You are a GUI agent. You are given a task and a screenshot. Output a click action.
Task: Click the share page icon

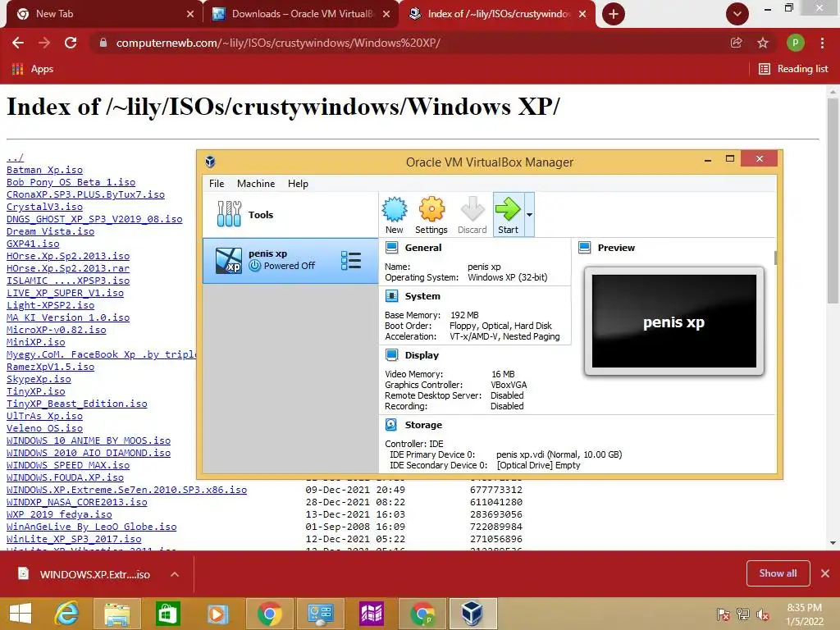(x=737, y=43)
